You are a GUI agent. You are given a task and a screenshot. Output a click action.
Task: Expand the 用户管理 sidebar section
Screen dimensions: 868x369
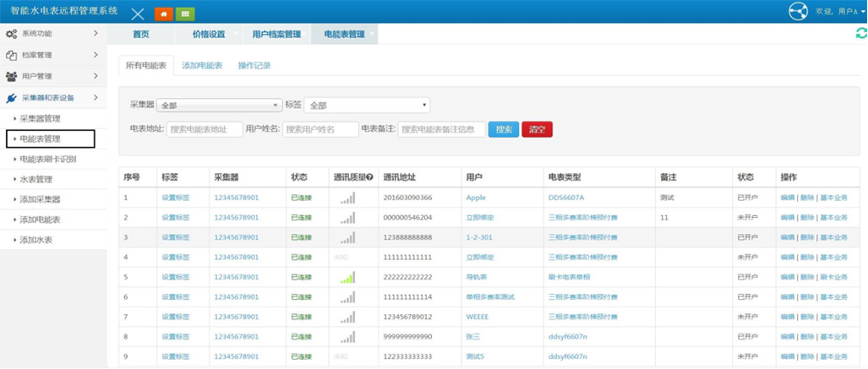click(x=54, y=76)
